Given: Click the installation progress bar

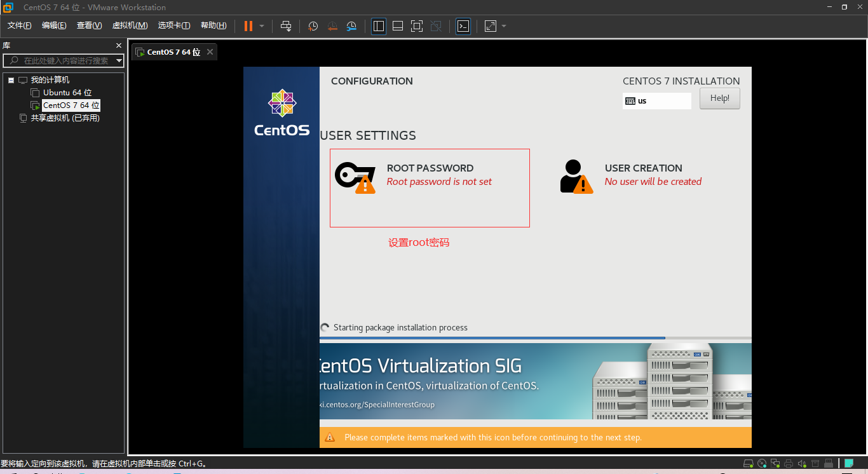Looking at the screenshot, I should point(536,338).
